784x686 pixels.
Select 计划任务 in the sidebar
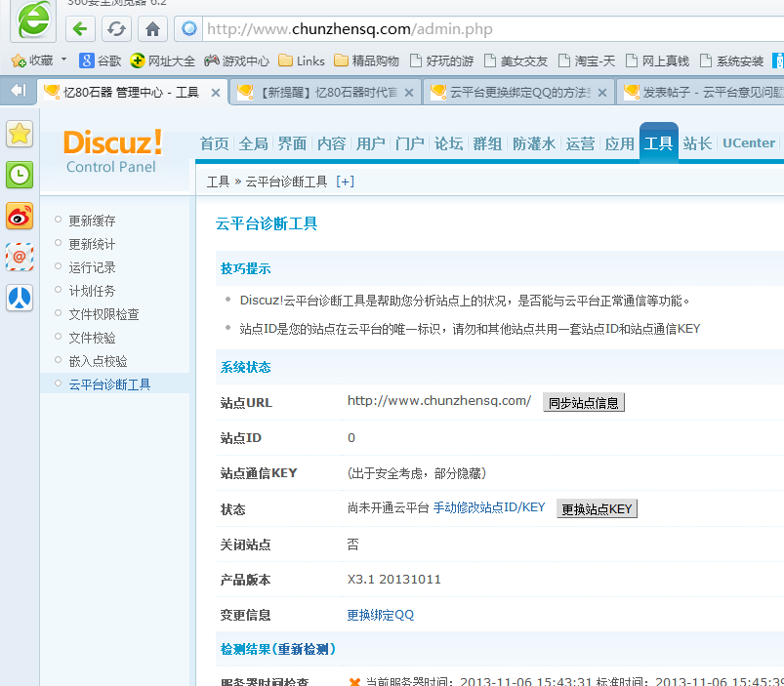point(92,291)
